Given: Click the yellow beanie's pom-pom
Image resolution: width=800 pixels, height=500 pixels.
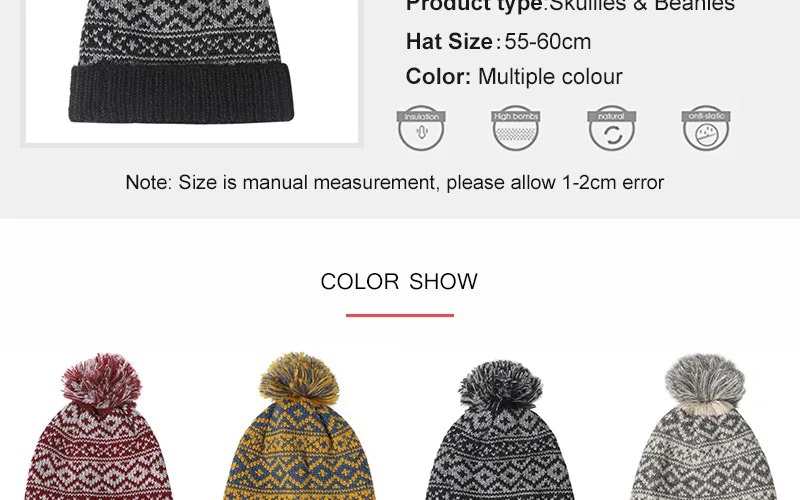Looking at the screenshot, I should pos(299,377).
